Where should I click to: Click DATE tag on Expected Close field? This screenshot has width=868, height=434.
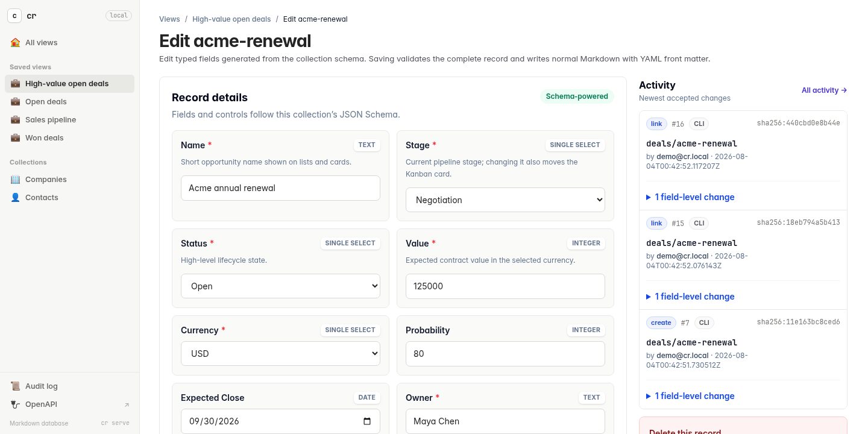(366, 398)
